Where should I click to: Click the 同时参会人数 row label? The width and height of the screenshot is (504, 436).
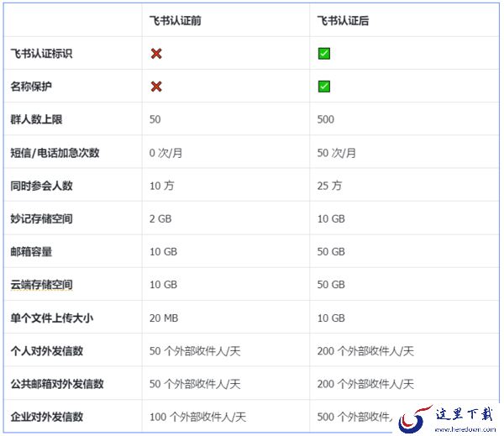(x=41, y=186)
